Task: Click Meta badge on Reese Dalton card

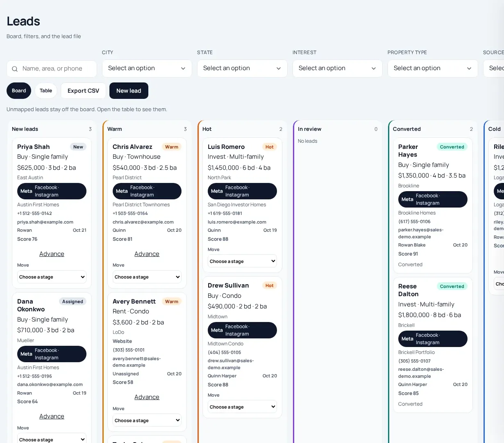Action: pyautogui.click(x=433, y=339)
